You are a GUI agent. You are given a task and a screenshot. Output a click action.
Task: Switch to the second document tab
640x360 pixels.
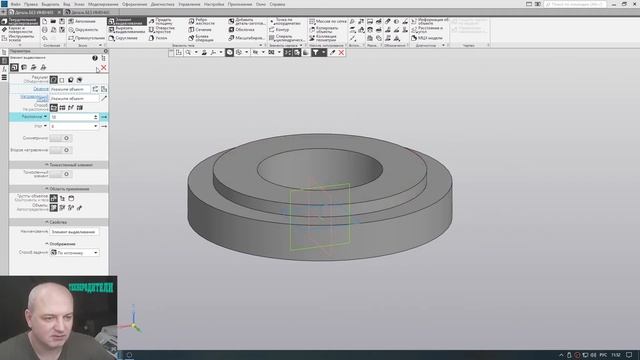pyautogui.click(x=90, y=13)
